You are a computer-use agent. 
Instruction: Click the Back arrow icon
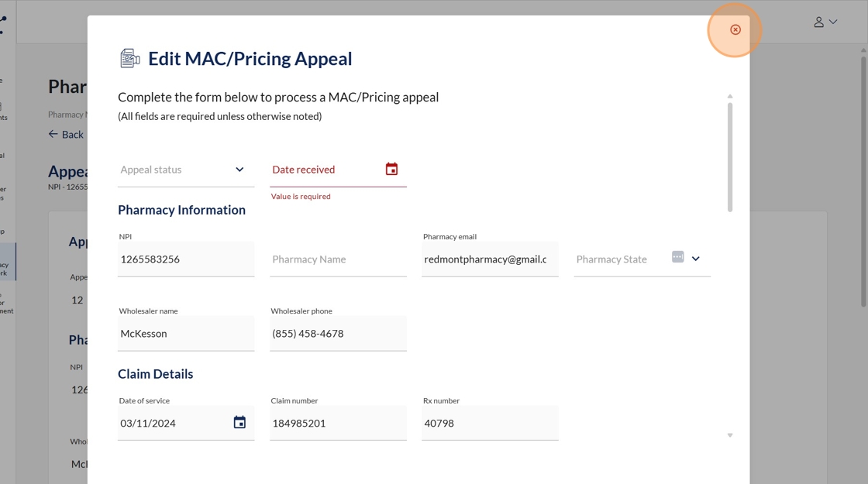pos(53,134)
